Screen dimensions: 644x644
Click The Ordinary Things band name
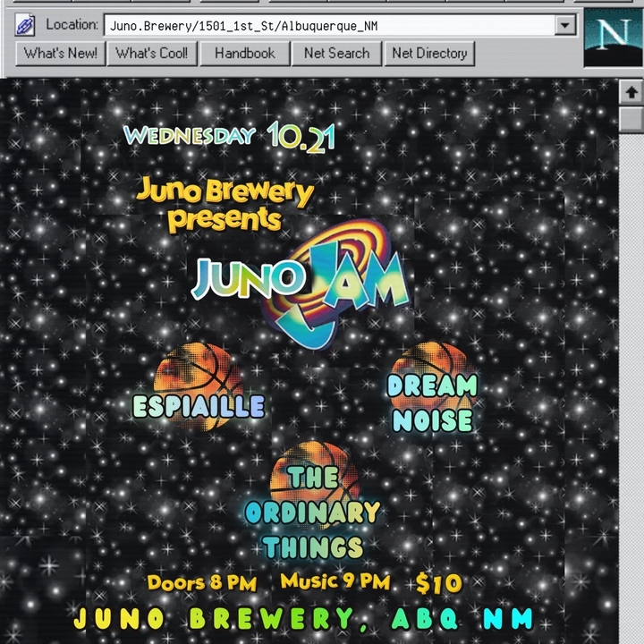click(312, 512)
